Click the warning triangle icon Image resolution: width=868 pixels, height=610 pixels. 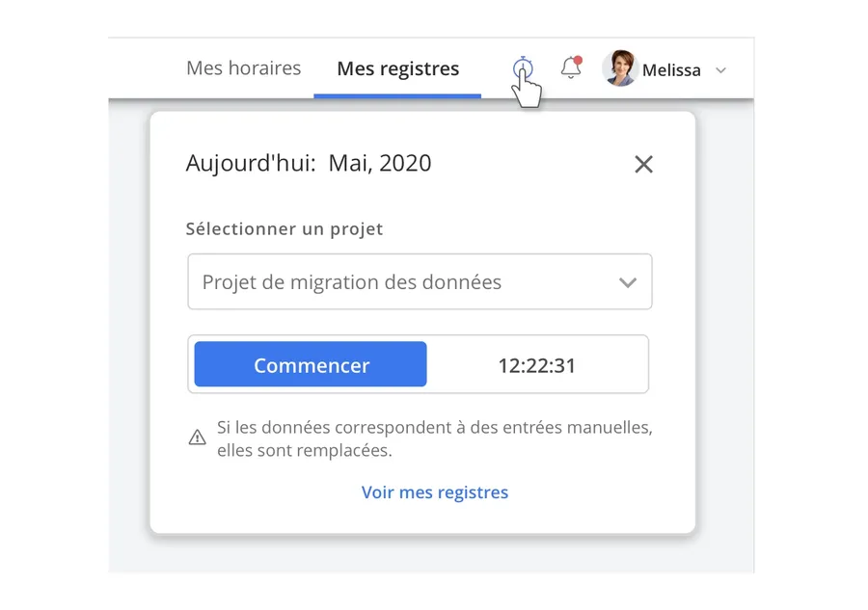pyautogui.click(x=198, y=438)
